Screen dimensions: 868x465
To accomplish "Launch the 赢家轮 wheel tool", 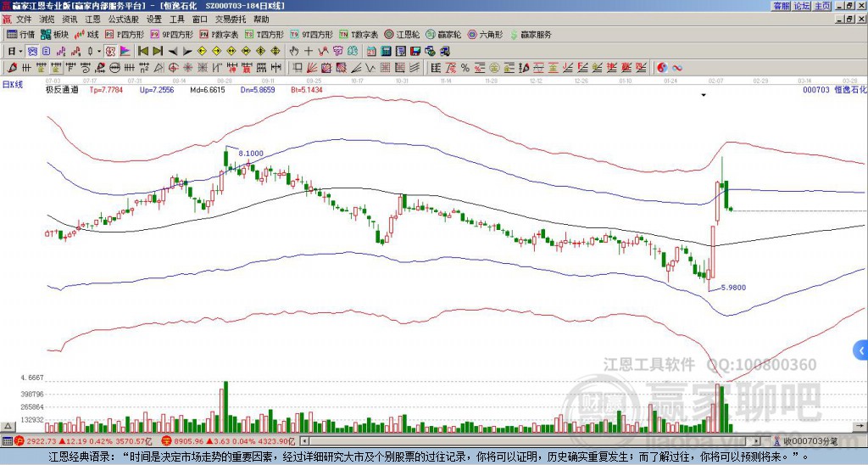I will 443,34.
